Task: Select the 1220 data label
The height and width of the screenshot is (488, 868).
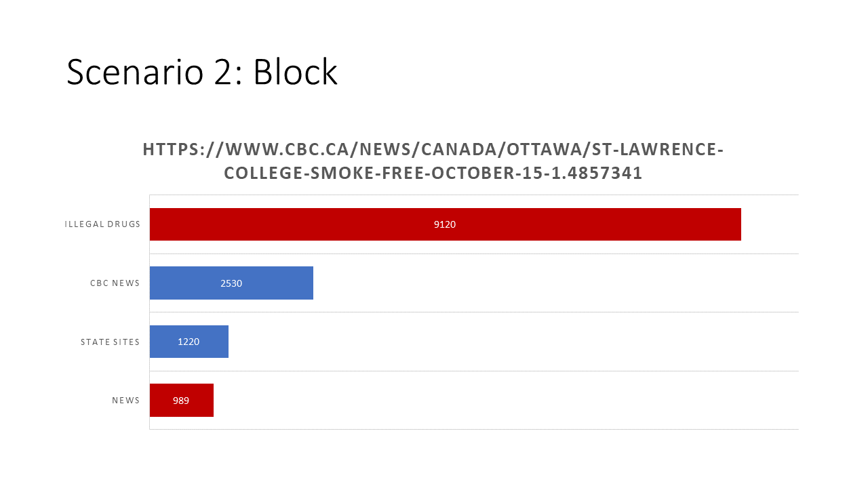Action: [x=189, y=342]
